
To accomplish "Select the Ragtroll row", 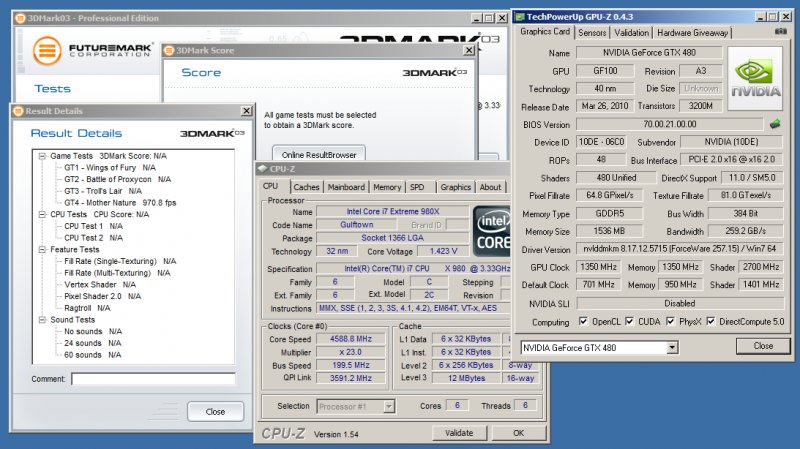I will click(x=87, y=308).
